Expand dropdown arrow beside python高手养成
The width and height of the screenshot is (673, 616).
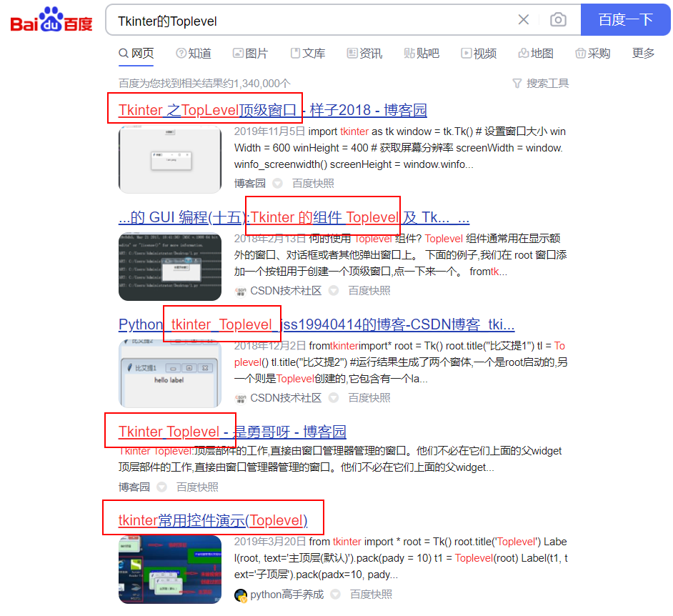(x=335, y=595)
